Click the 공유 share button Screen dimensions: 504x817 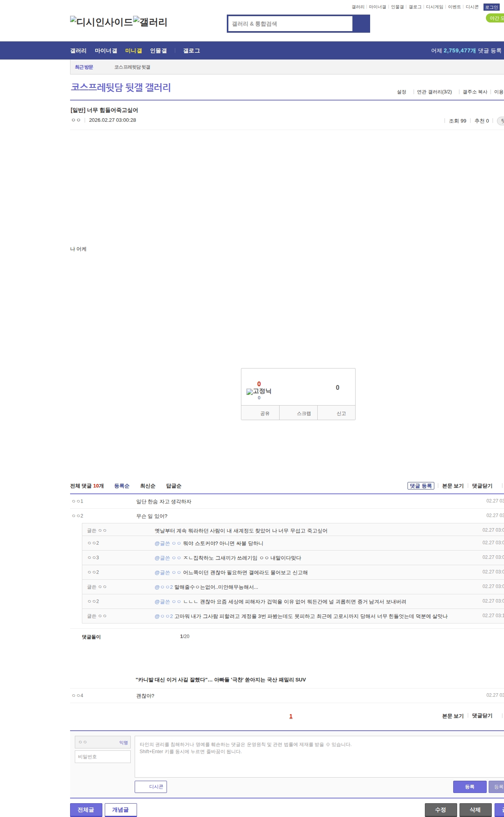tap(265, 413)
